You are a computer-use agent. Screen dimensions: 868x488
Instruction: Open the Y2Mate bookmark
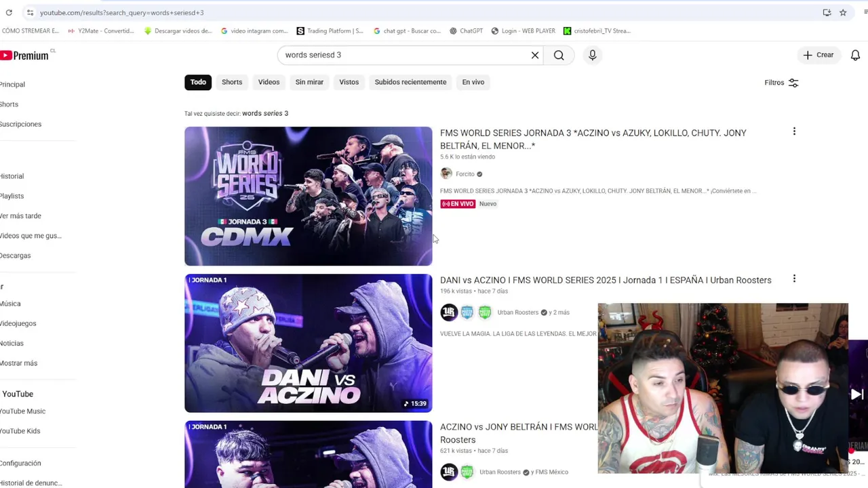point(100,31)
